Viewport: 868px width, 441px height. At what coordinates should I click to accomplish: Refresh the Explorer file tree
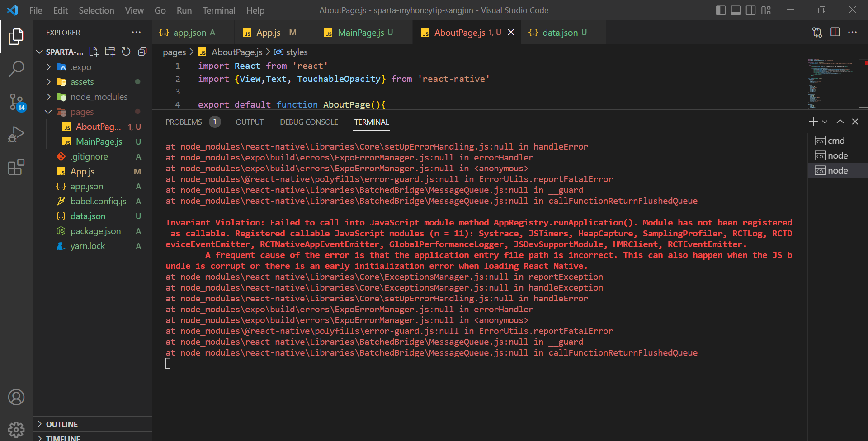[126, 52]
